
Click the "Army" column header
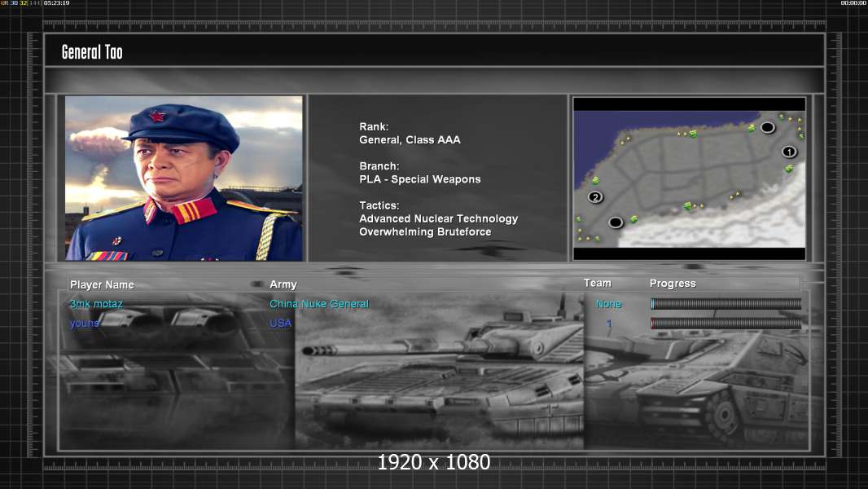point(283,284)
